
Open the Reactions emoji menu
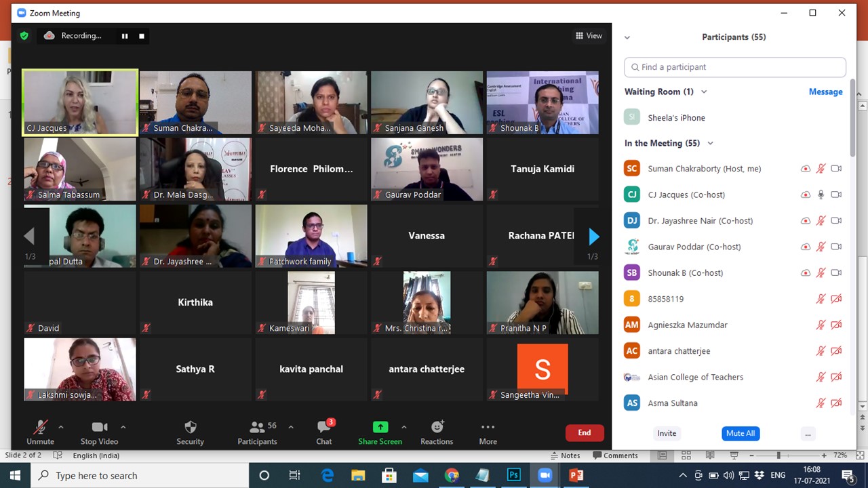point(437,432)
